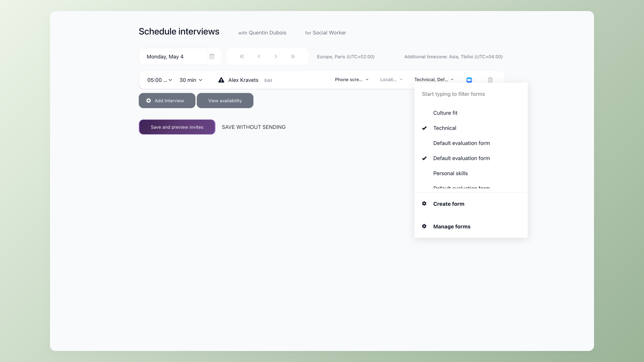This screenshot has height=362, width=644.
Task: Click Edit next to Alex Kravets
Action: coord(268,80)
